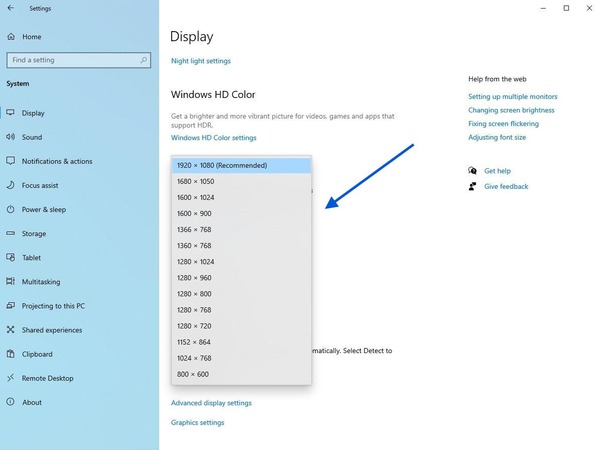Screen dimensions: 599x450
Task: Select 1360 × 768 resolution option
Action: pyautogui.click(x=241, y=246)
